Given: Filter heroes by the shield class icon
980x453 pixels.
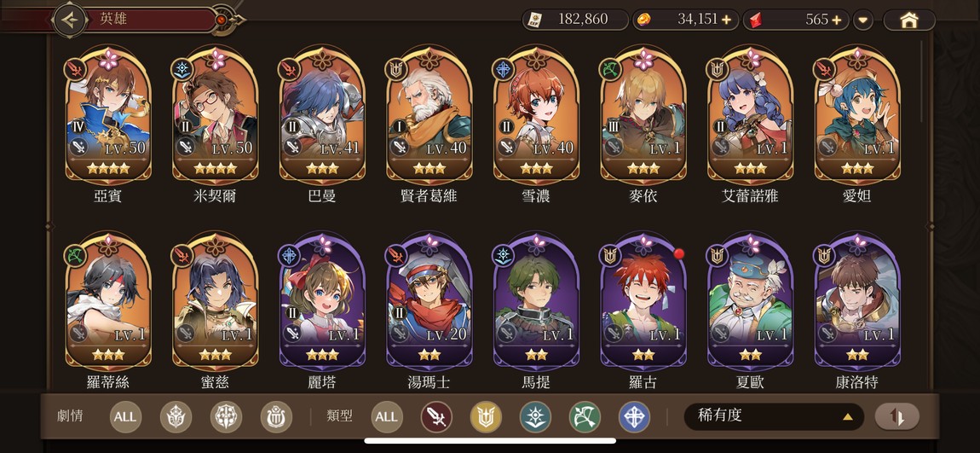Looking at the screenshot, I should coord(486,417).
